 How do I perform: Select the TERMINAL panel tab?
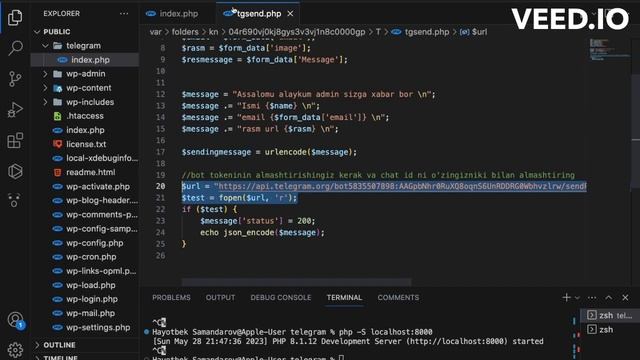point(344,298)
